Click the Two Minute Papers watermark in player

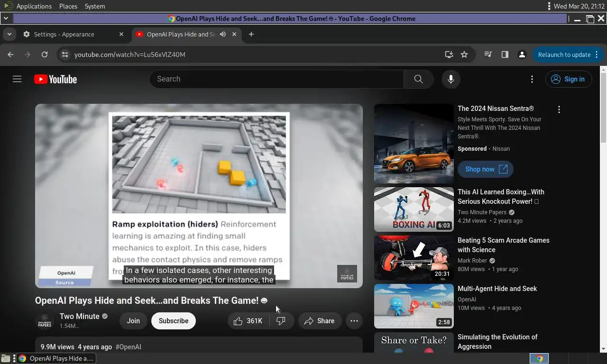pyautogui.click(x=347, y=274)
